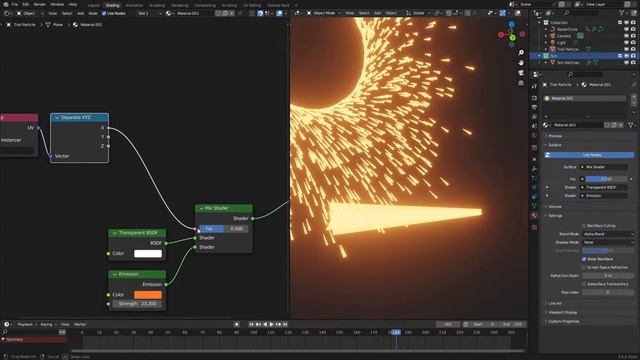
Task: Click the red X axis on the navigation gizmo
Action: coord(501,35)
